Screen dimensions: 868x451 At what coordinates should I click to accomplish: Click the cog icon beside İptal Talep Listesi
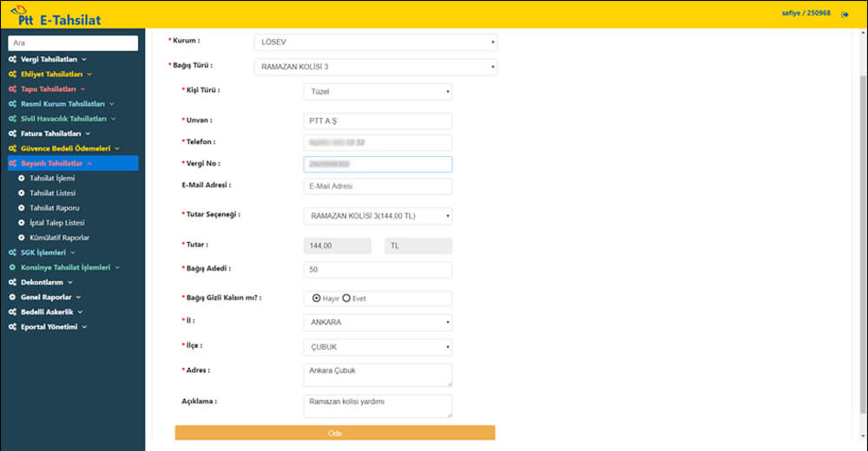22,223
